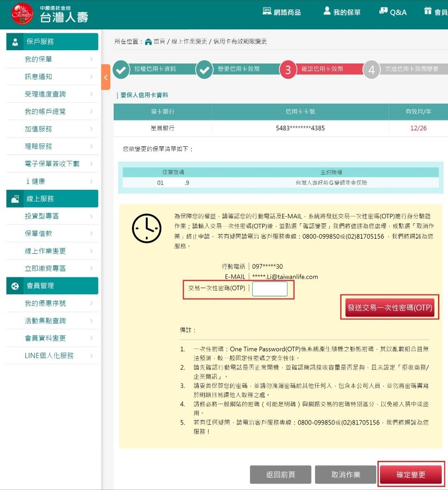Viewport: 448px width, 490px height.
Task: Click the step 1 checkmark circle
Action: [x=121, y=69]
